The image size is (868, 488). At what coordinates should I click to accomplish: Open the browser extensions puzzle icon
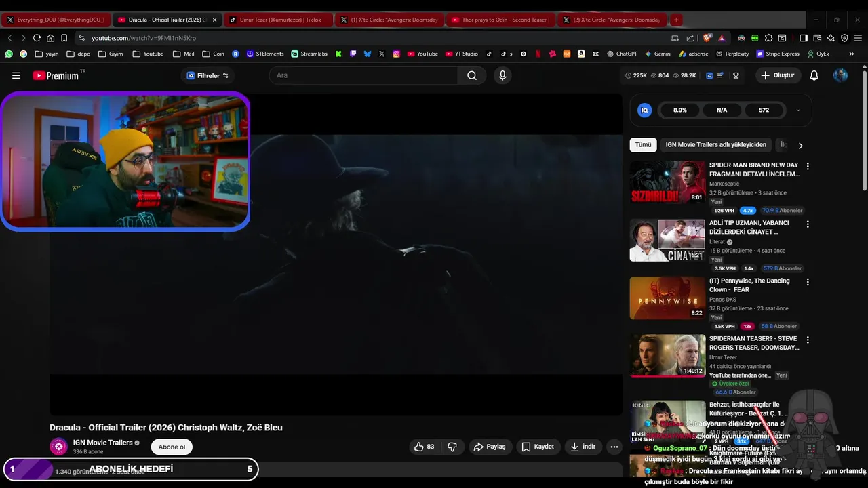(768, 38)
